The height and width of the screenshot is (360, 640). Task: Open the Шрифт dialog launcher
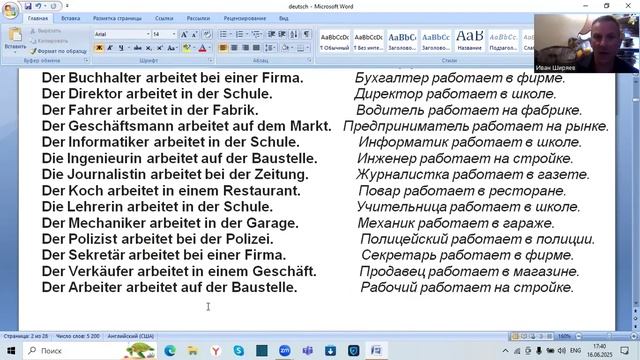pyautogui.click(x=211, y=60)
